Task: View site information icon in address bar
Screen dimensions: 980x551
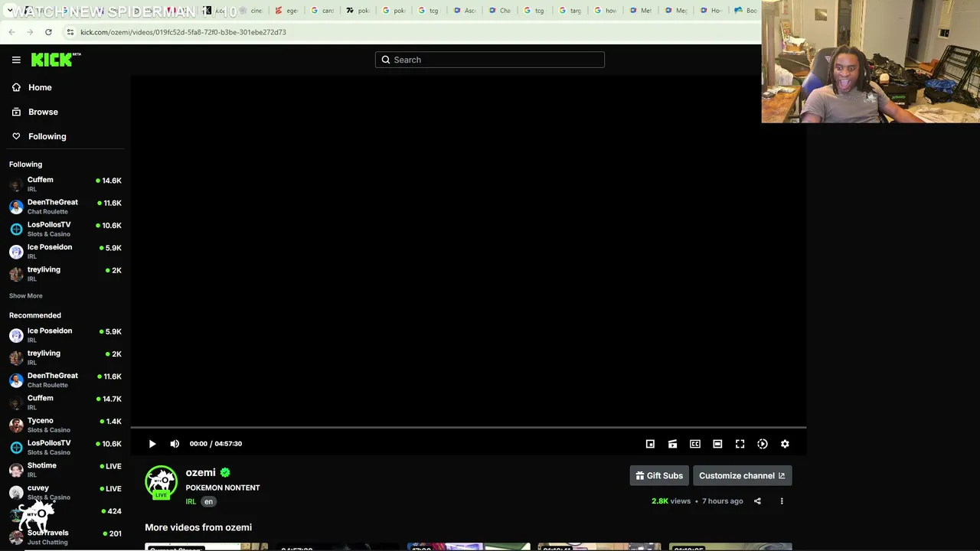Action: (x=70, y=32)
